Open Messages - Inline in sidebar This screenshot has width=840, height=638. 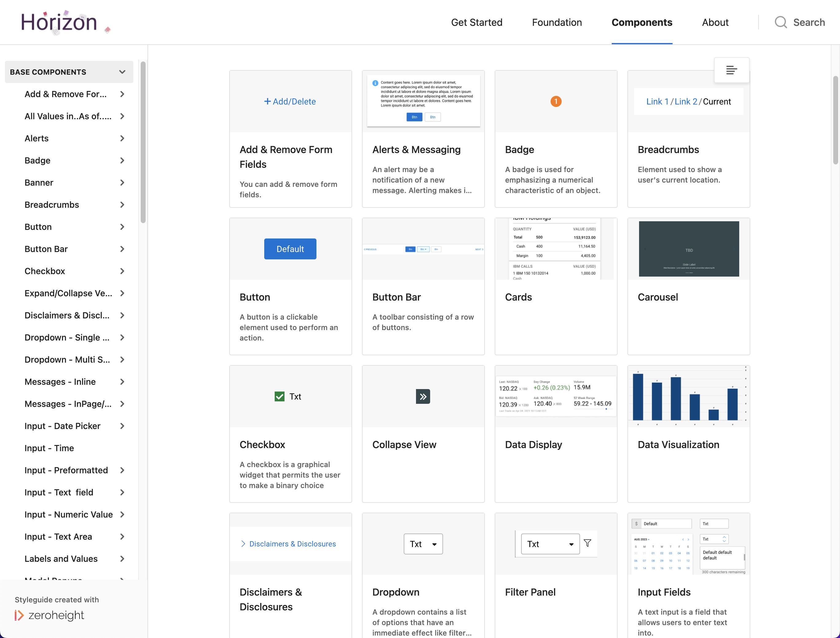[x=60, y=382]
